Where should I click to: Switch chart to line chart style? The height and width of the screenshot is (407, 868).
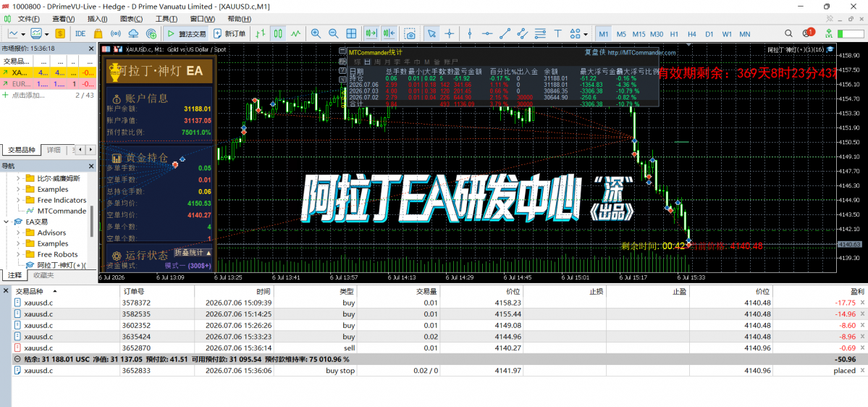(x=297, y=33)
